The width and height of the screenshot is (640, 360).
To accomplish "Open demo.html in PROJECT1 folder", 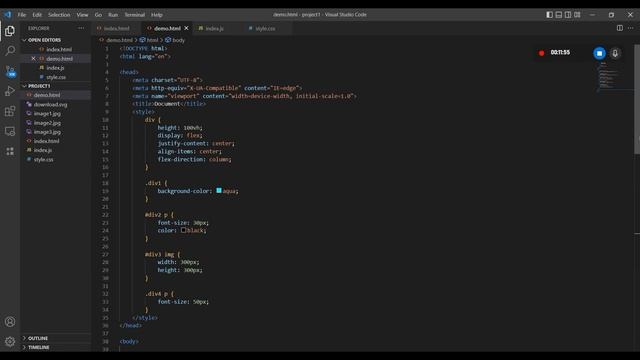I will 47,95.
